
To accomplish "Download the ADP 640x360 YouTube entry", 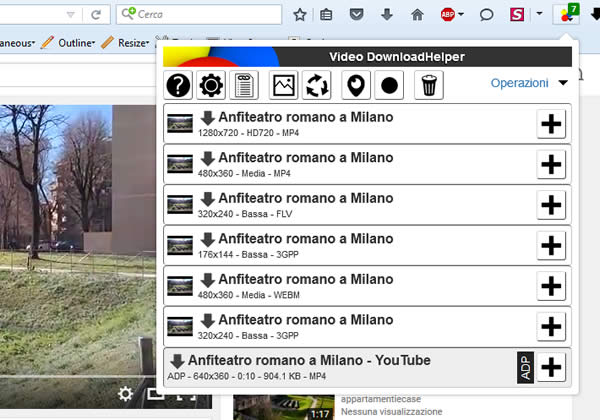I will (x=177, y=361).
